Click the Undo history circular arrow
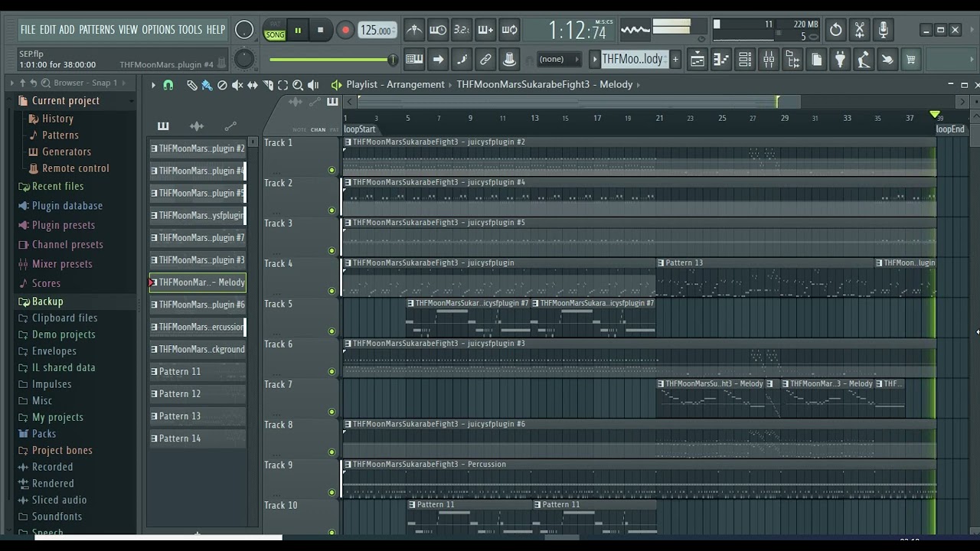 tap(836, 30)
